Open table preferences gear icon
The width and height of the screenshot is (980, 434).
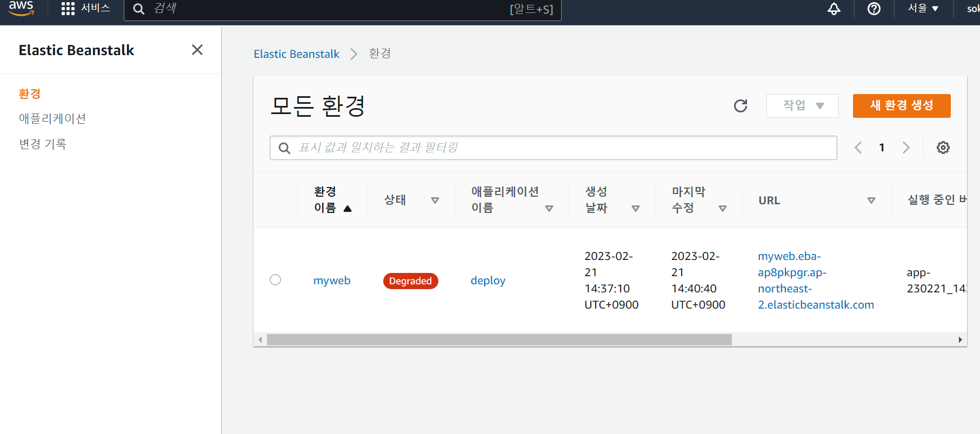[x=943, y=148]
